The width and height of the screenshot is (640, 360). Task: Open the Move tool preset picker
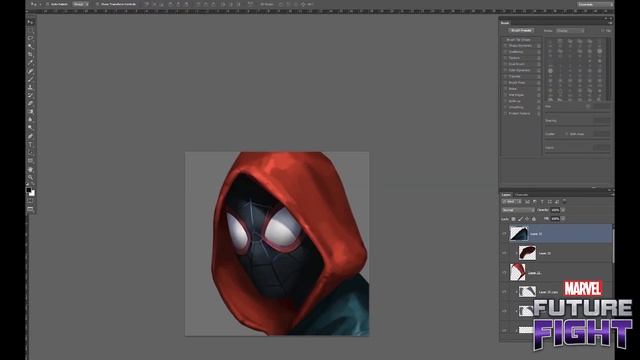click(x=36, y=4)
